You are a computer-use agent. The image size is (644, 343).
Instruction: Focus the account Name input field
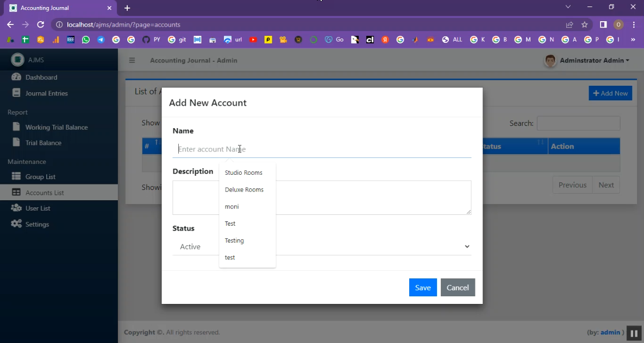coord(322,149)
